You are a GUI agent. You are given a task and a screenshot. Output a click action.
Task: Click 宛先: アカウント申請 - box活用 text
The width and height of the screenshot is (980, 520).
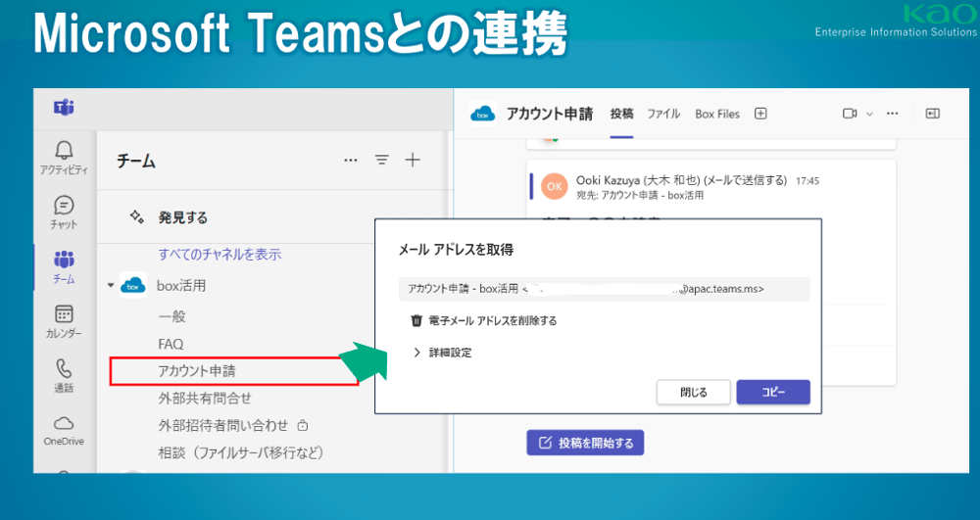[640, 196]
